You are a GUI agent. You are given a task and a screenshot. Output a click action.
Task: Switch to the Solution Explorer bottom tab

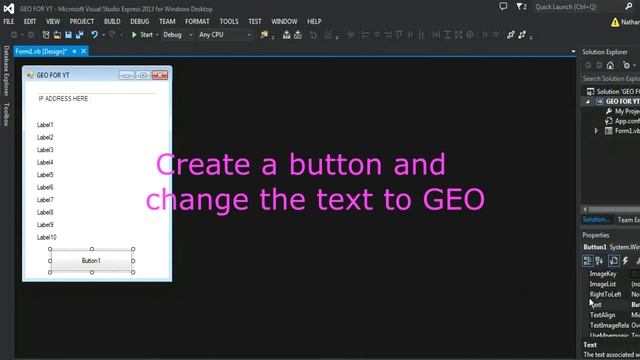pyautogui.click(x=596, y=220)
